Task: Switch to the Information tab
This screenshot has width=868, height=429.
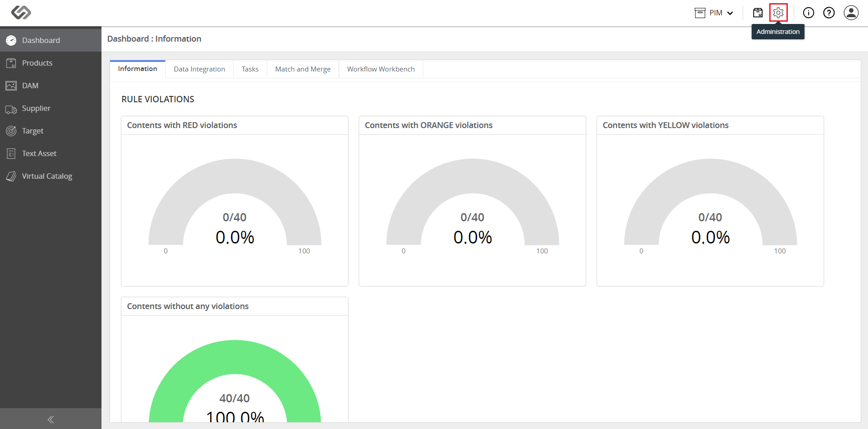Action: [138, 69]
